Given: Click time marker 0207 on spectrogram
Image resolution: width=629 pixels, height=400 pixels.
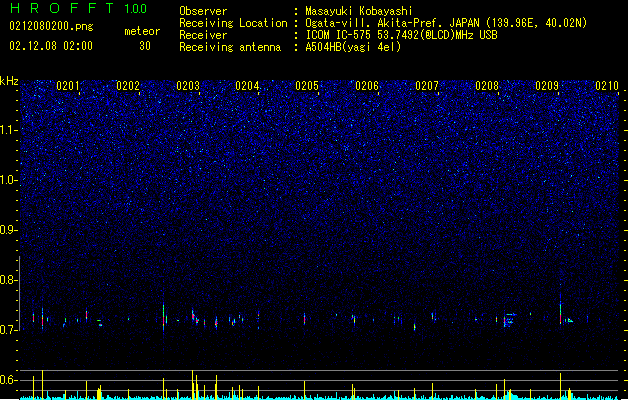Looking at the screenshot, I should (x=427, y=86).
